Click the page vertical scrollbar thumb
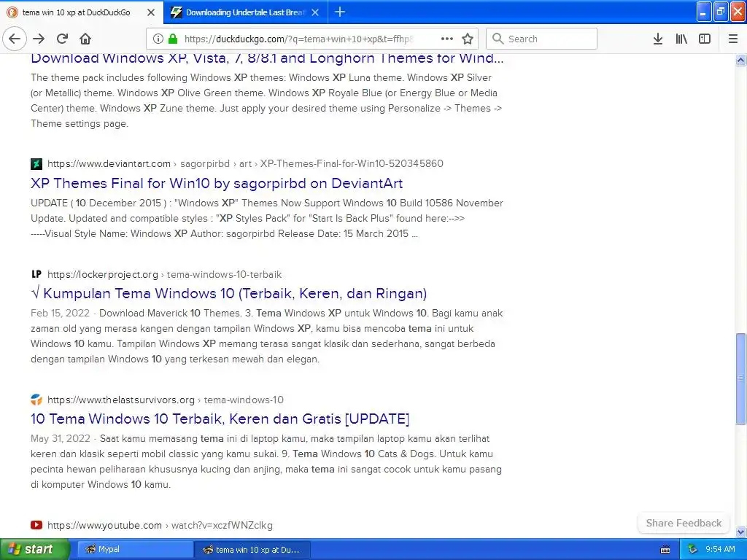Viewport: 747px width, 560px height. 740,378
